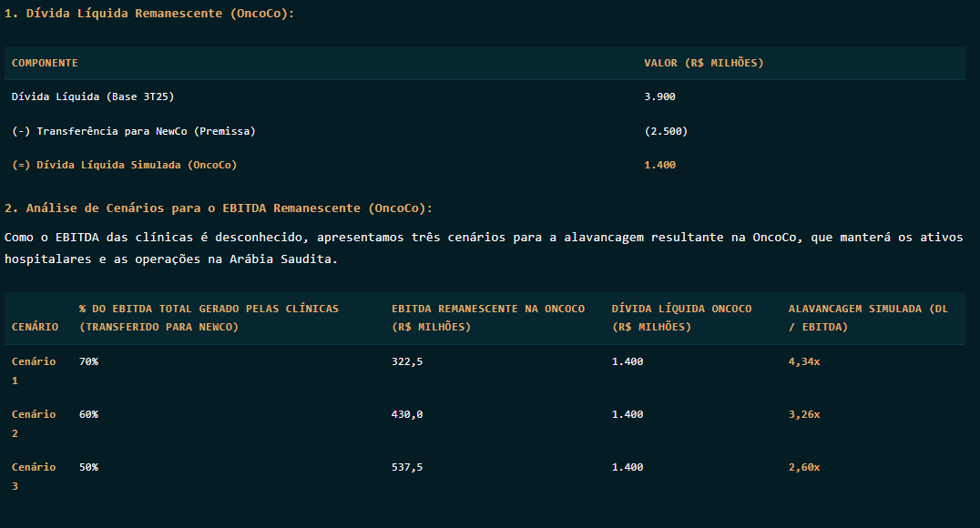This screenshot has height=528, width=980.
Task: Click the simulated debt value '1.400' in first table
Action: (x=660, y=165)
